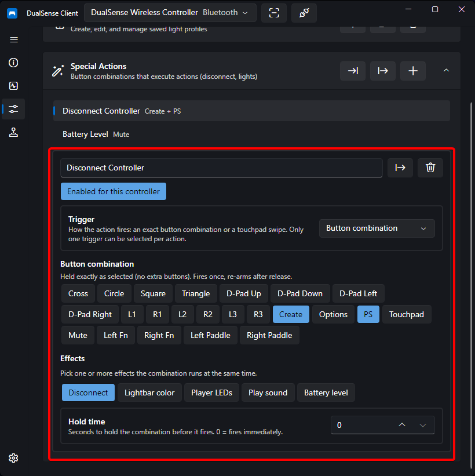The height and width of the screenshot is (476, 475).
Task: Open the controller selection dropdown
Action: click(x=170, y=13)
